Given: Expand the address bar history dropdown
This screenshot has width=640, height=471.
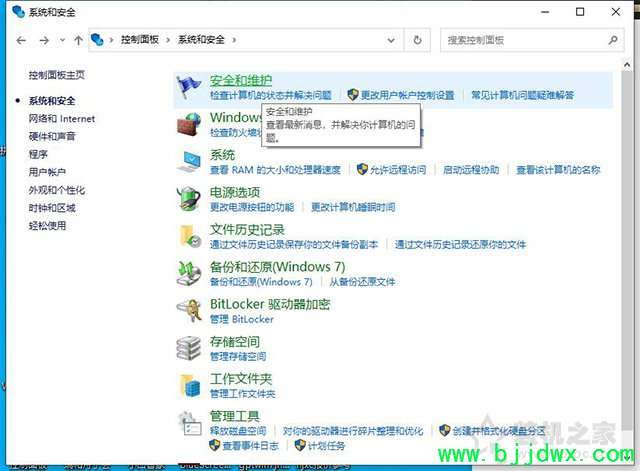Looking at the screenshot, I should pyautogui.click(x=391, y=40).
